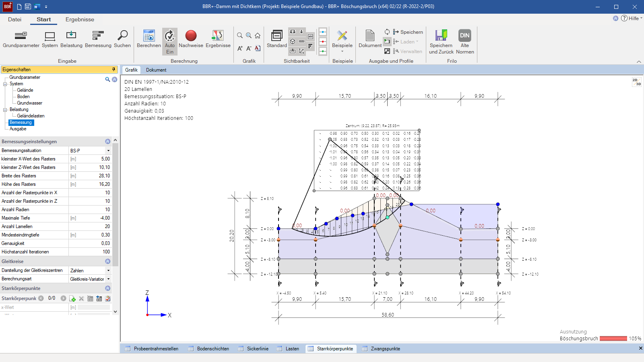Screen dimensions: 644x362
Task: Collapse the Belastung tree node
Action: pos(5,110)
